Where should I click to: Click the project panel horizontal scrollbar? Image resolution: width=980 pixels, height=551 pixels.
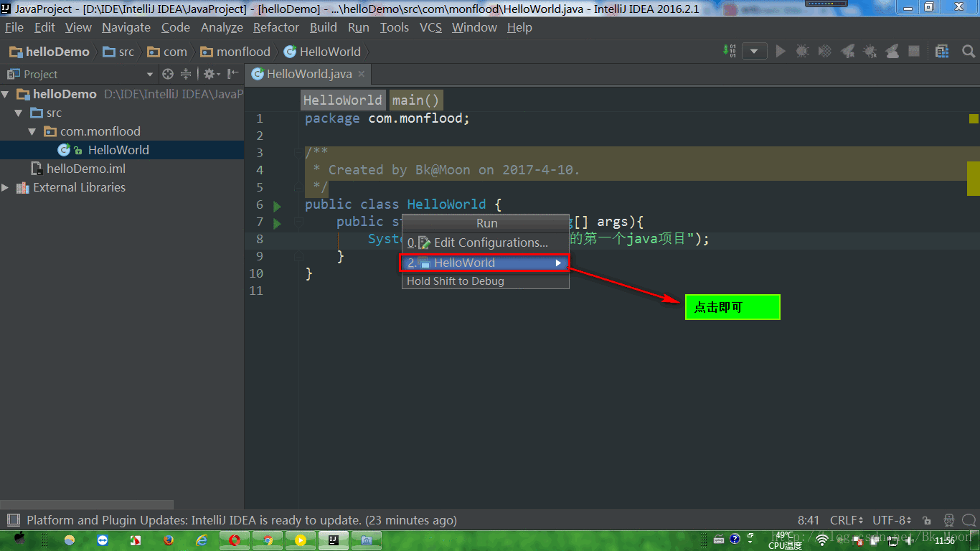pos(87,504)
